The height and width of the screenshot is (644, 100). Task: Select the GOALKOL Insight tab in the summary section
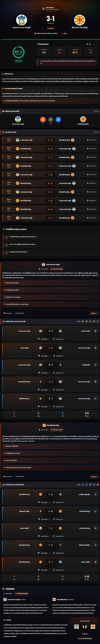(22, 594)
